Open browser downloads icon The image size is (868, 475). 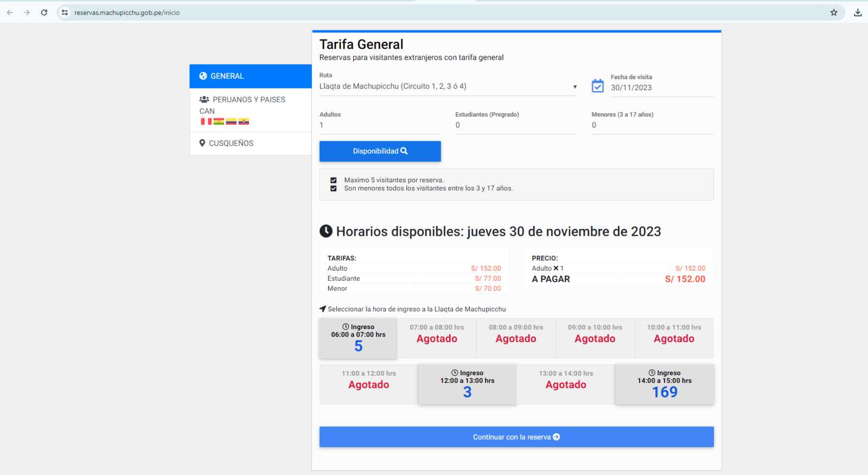pos(858,12)
